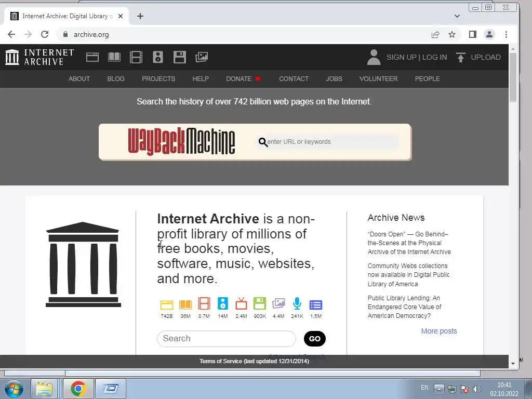The image size is (532, 399).
Task: Open the Images icon in top bar
Action: click(x=202, y=57)
